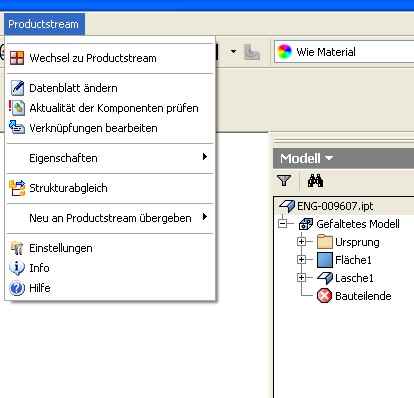Collapse the Gefaltetes Modell node
The width and height of the screenshot is (414, 398).
[283, 223]
